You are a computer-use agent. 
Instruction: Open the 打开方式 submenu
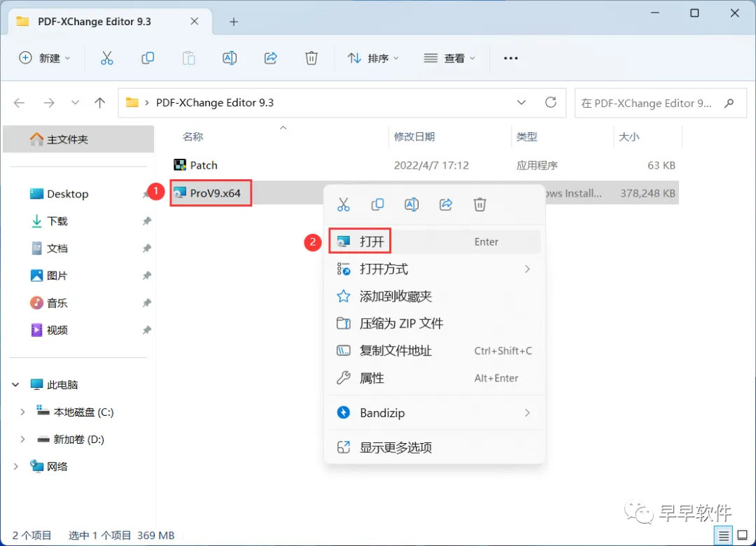(x=435, y=269)
